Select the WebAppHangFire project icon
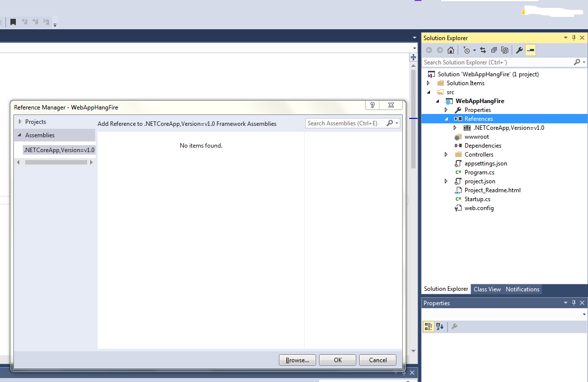This screenshot has width=588, height=382. (x=448, y=101)
